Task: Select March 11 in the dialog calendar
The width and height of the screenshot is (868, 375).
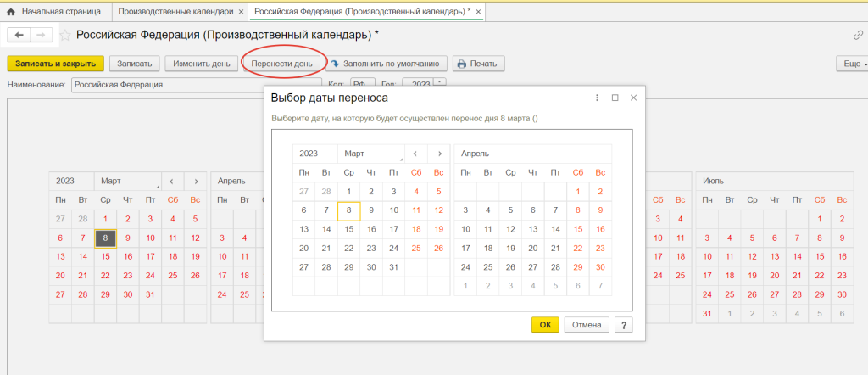Action: click(x=416, y=210)
